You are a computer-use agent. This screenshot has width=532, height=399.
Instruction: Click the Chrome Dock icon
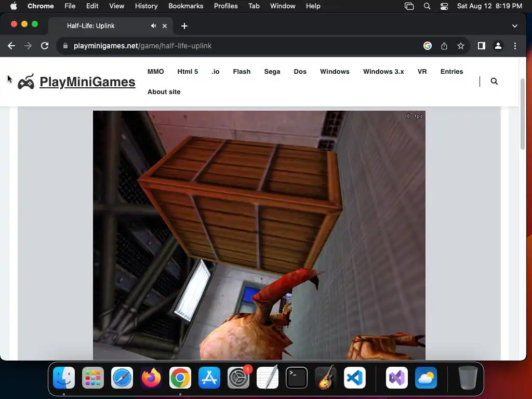[180, 378]
